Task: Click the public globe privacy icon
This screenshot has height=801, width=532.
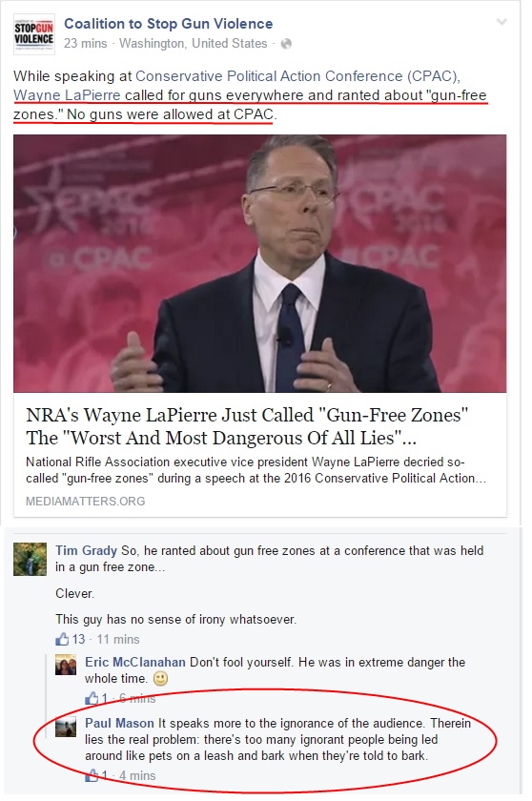Action: pyautogui.click(x=286, y=44)
